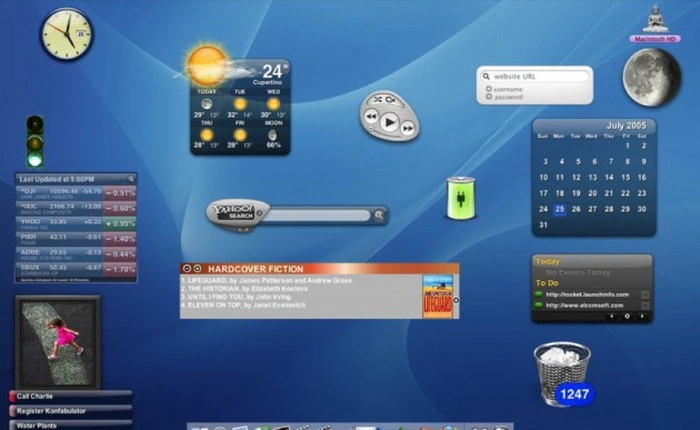The width and height of the screenshot is (700, 430).
Task: Click the website URL field
Action: pos(535,76)
